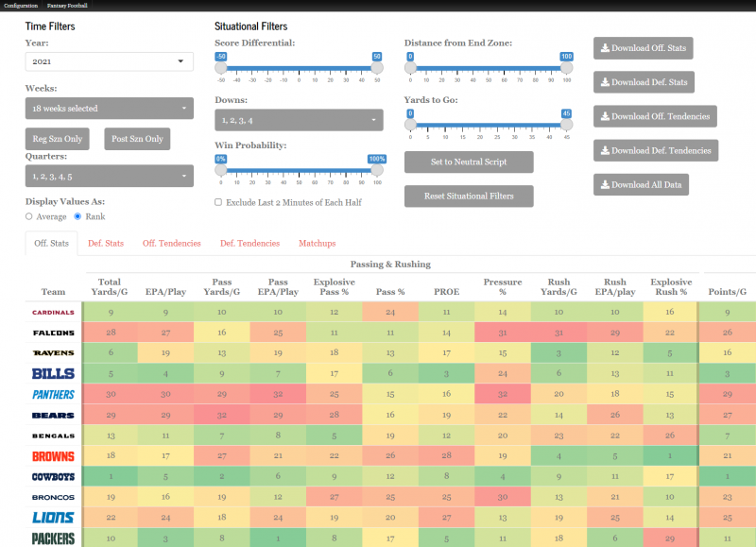Click the Packers' Pass EPA/Play cell showing 1
The height and width of the screenshot is (547, 756).
[278, 538]
